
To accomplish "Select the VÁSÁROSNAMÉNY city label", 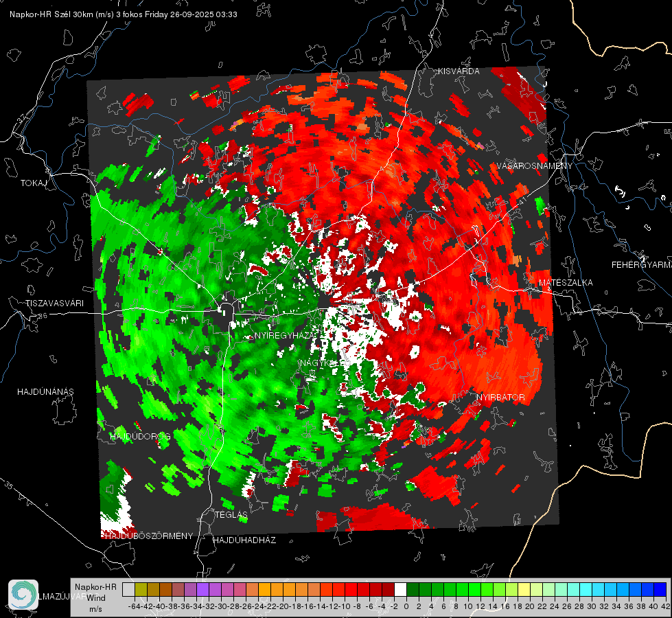I will tap(535, 166).
